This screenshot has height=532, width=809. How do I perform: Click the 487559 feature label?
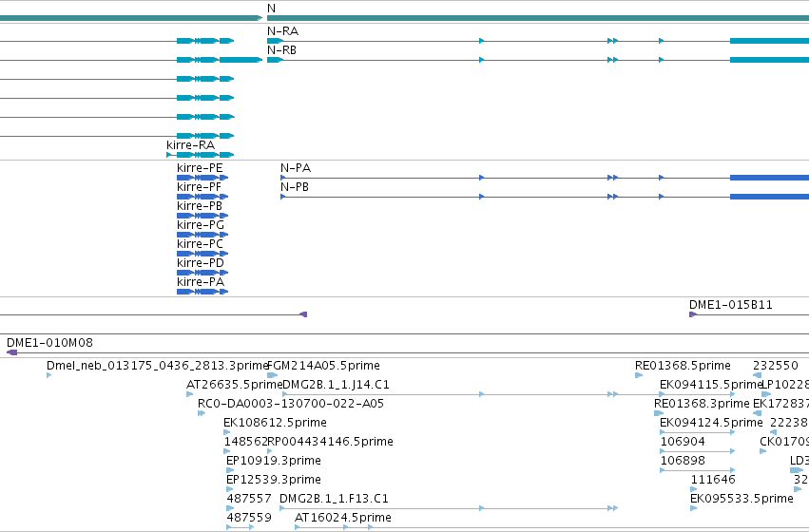[249, 518]
